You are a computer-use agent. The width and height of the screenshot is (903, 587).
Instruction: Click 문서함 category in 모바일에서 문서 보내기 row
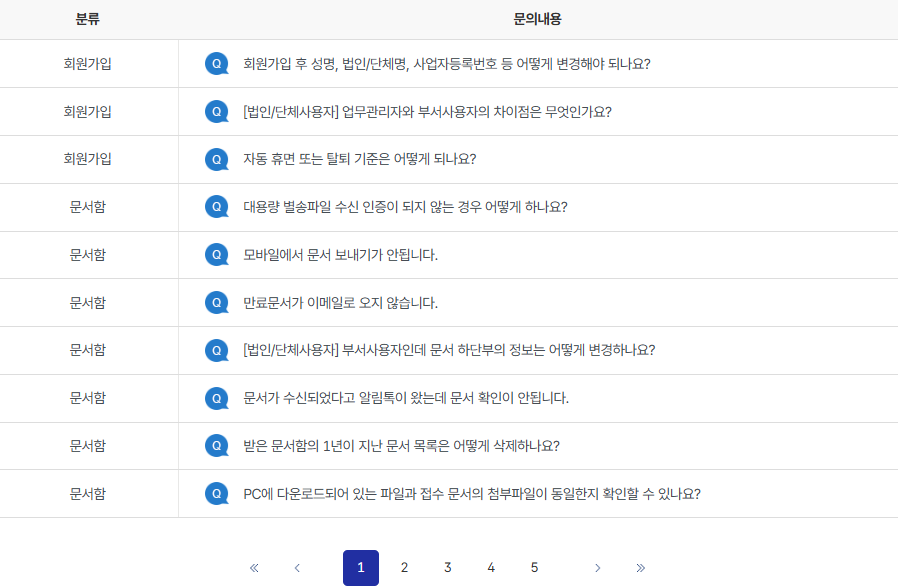[x=88, y=255]
